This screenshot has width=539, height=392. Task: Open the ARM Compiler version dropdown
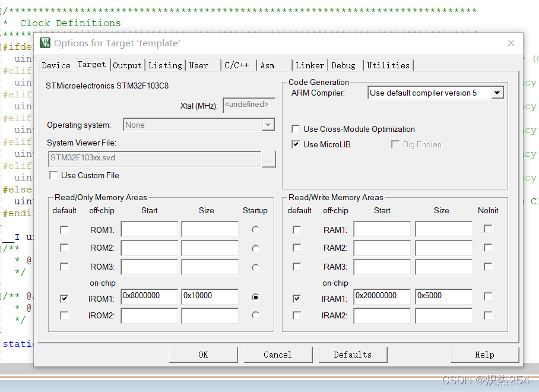coord(436,93)
